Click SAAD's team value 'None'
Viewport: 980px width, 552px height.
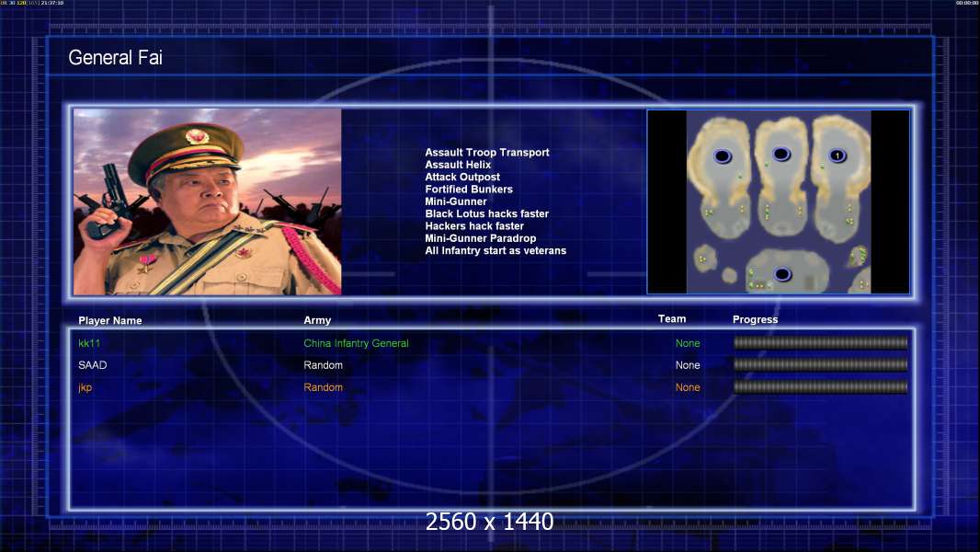tap(688, 365)
